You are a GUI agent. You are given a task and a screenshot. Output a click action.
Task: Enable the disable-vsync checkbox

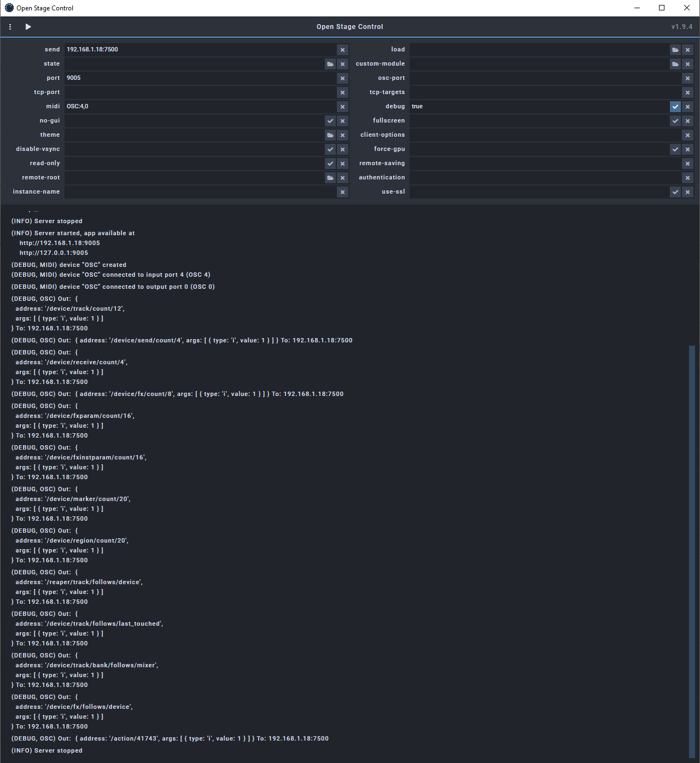[330, 149]
